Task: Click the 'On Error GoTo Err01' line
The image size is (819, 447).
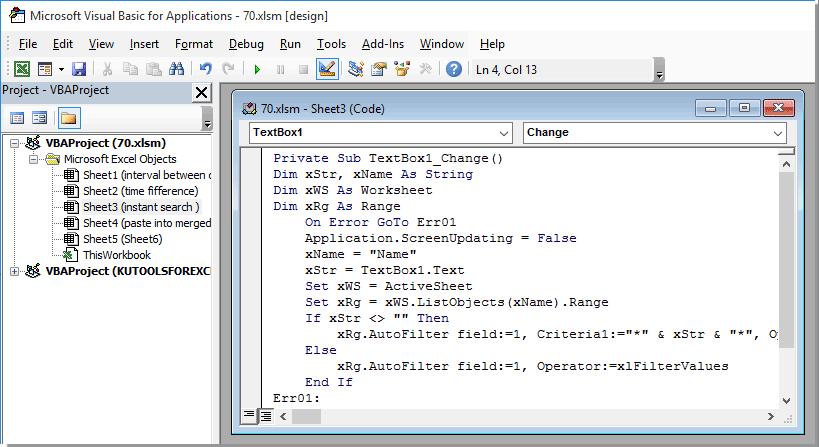Action: 380,222
